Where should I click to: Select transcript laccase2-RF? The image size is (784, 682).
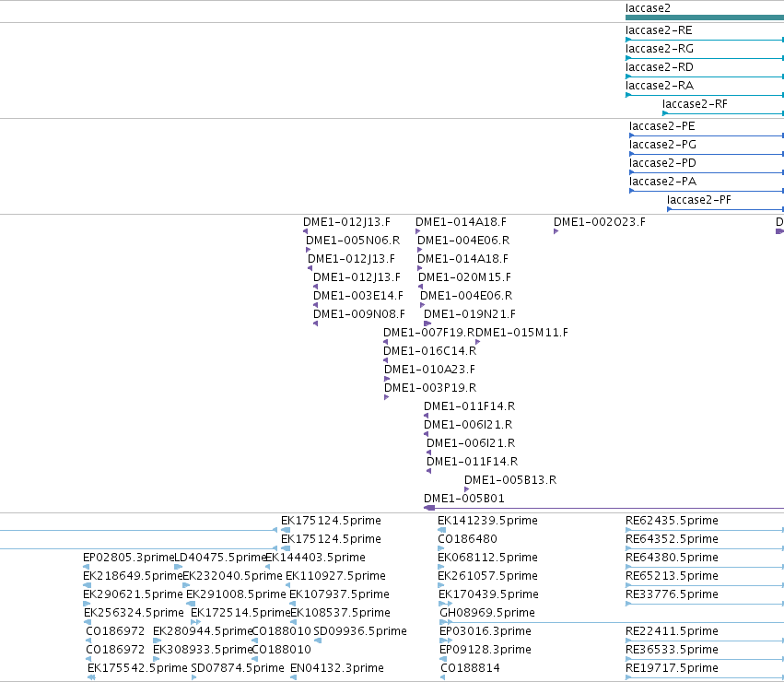[x=695, y=104]
